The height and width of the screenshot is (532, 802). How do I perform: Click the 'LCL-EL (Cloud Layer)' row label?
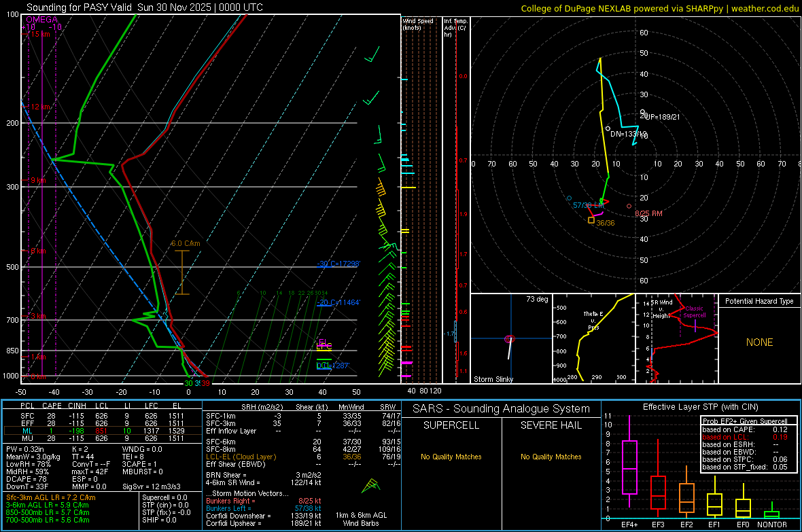coord(241,457)
